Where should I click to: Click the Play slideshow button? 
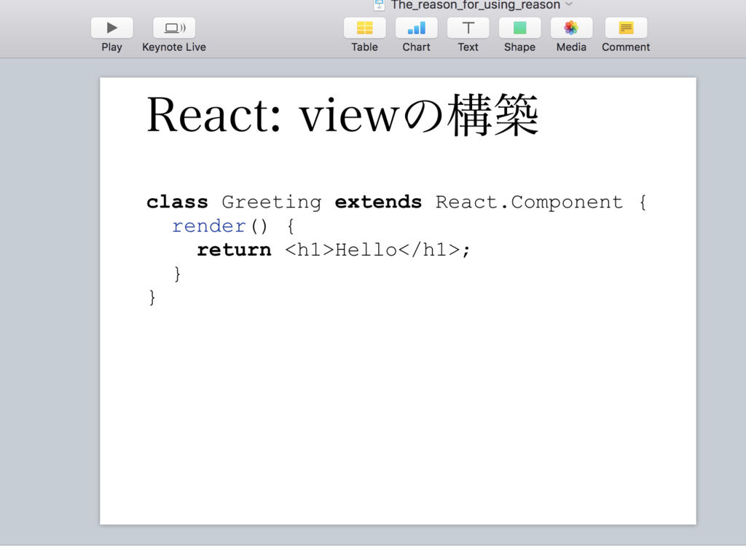pos(111,28)
